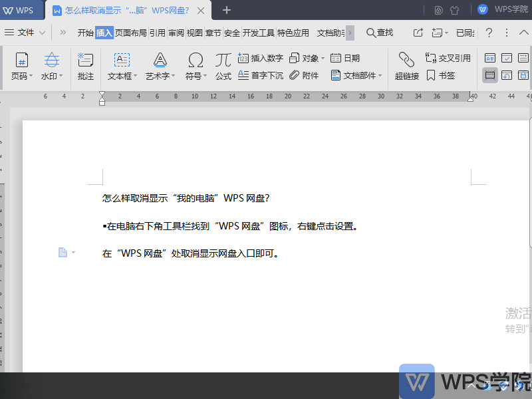
Task: Click the 已同步 sync status button
Action: point(464,32)
